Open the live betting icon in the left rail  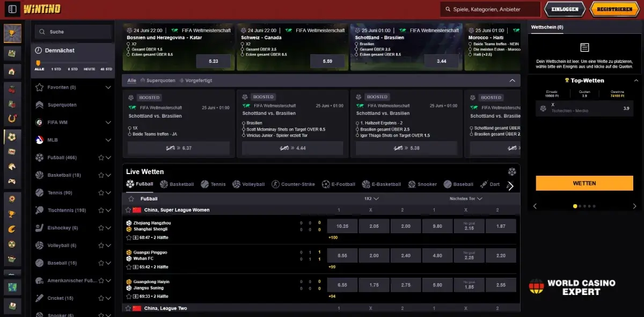[12, 152]
